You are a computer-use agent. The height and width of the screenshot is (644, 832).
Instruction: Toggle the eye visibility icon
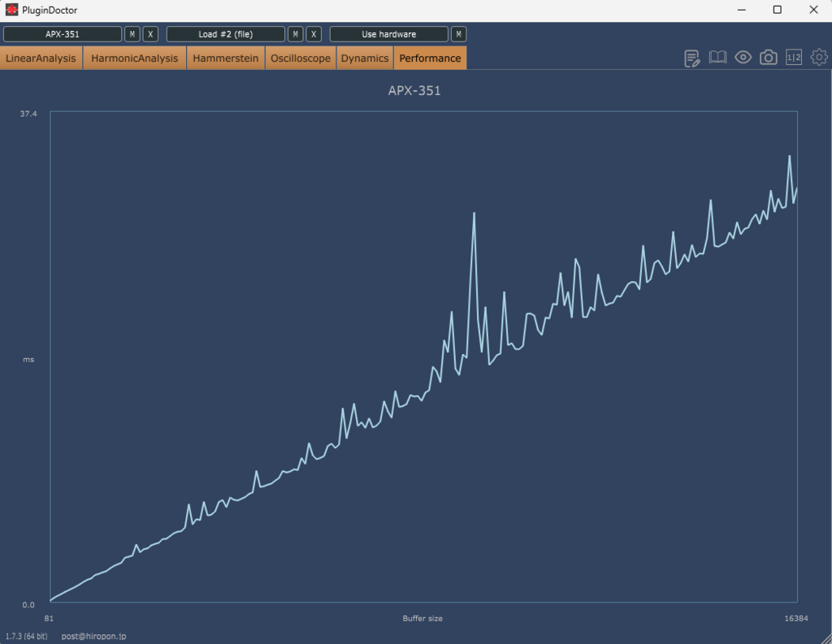[743, 58]
